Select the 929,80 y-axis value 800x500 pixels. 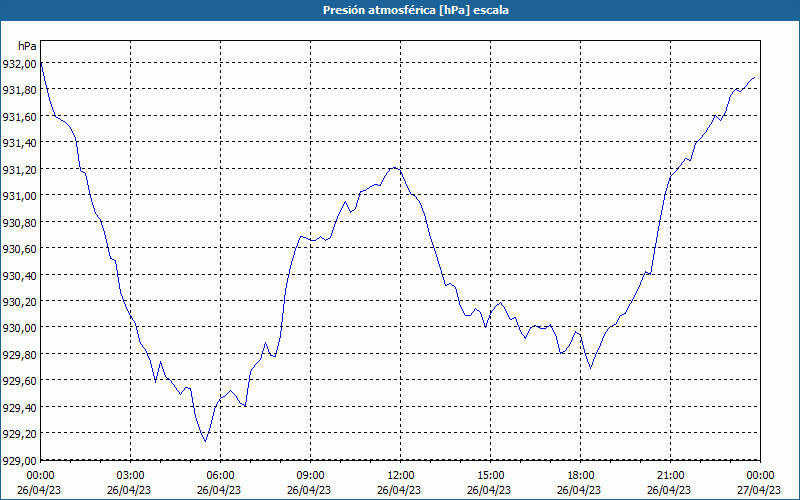click(19, 355)
